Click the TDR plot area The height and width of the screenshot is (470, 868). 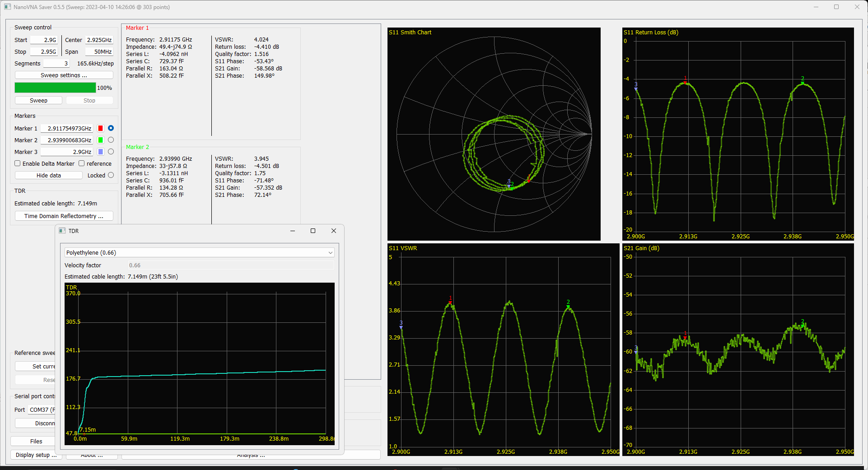pos(200,364)
